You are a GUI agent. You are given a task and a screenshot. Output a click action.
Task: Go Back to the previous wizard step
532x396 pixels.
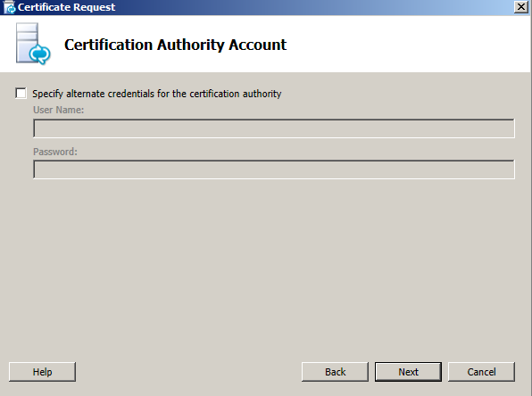click(335, 372)
